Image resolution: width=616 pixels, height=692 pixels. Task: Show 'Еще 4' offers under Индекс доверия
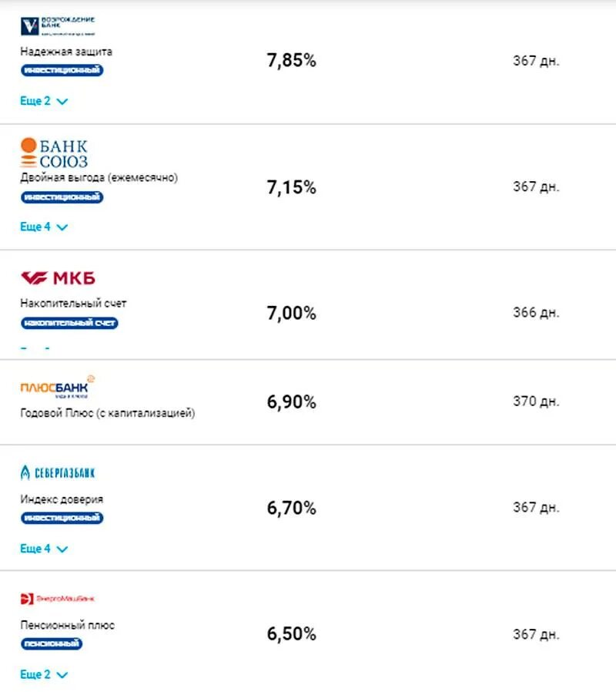(x=44, y=549)
